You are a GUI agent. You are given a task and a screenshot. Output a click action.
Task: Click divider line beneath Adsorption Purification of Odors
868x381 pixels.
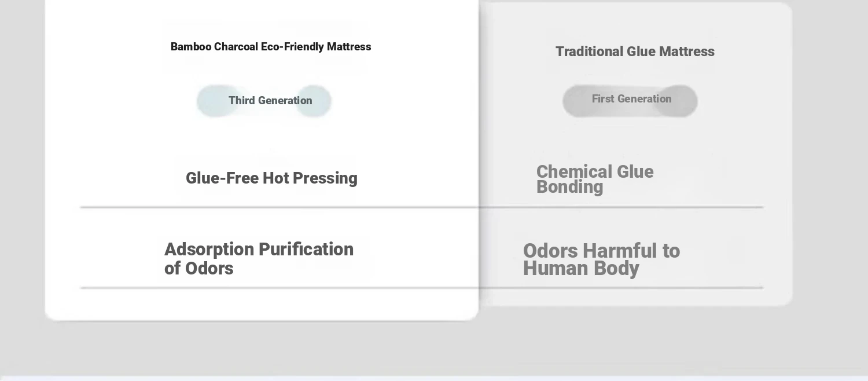click(x=279, y=288)
